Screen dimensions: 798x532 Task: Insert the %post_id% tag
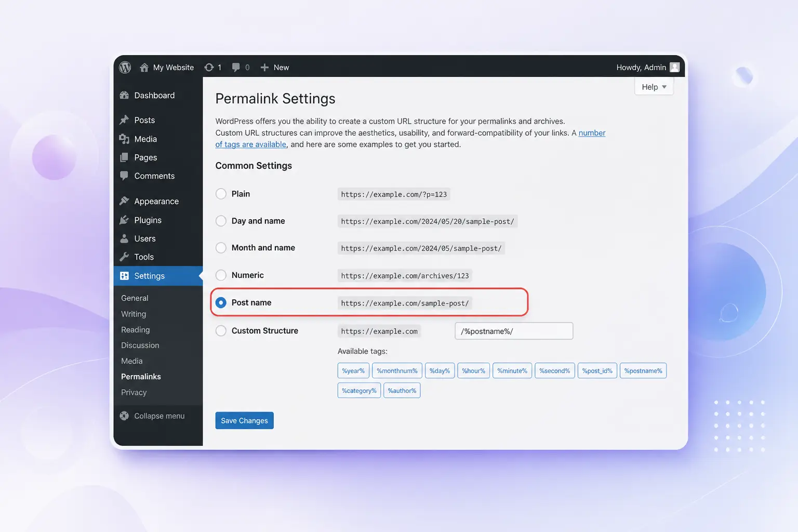tap(597, 370)
